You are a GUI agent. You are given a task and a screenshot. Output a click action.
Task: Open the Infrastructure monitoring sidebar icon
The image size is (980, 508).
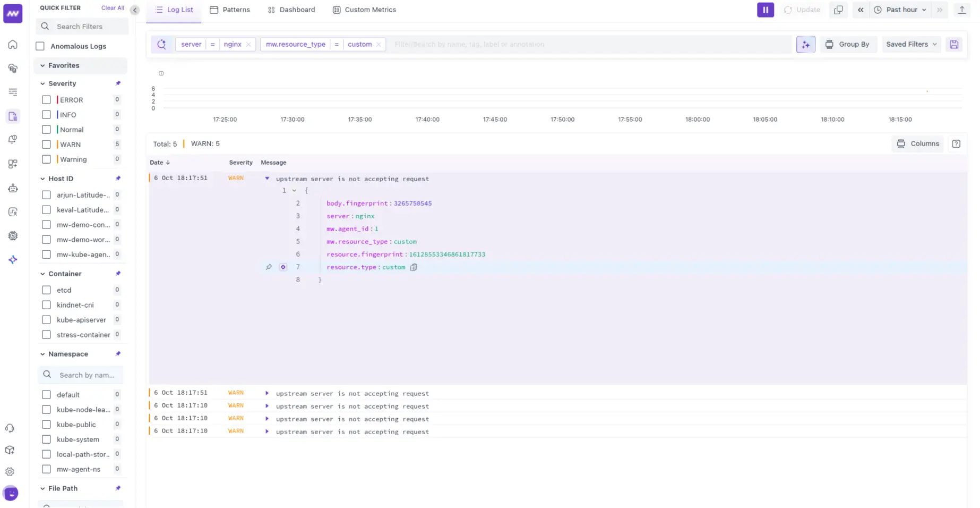pos(12,69)
